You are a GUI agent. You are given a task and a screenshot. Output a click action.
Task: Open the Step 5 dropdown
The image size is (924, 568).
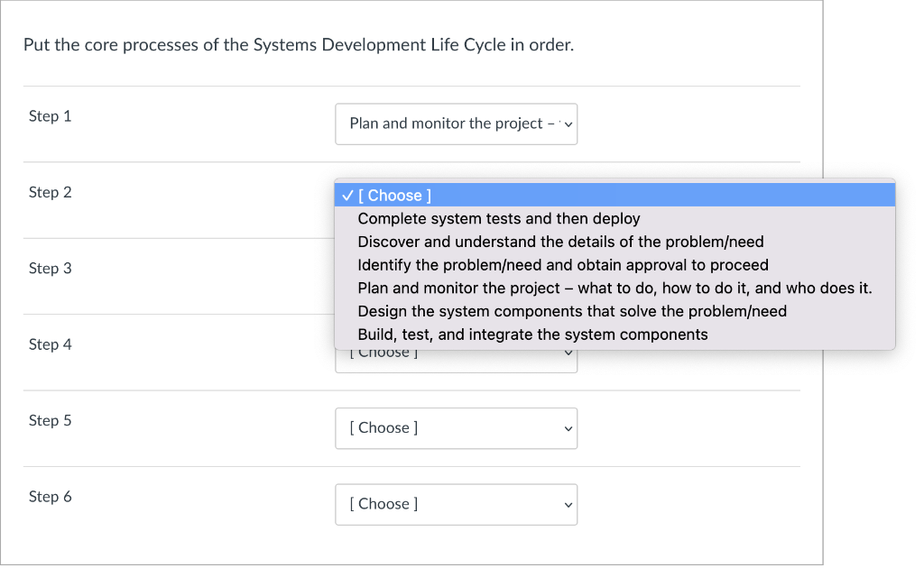(x=456, y=428)
